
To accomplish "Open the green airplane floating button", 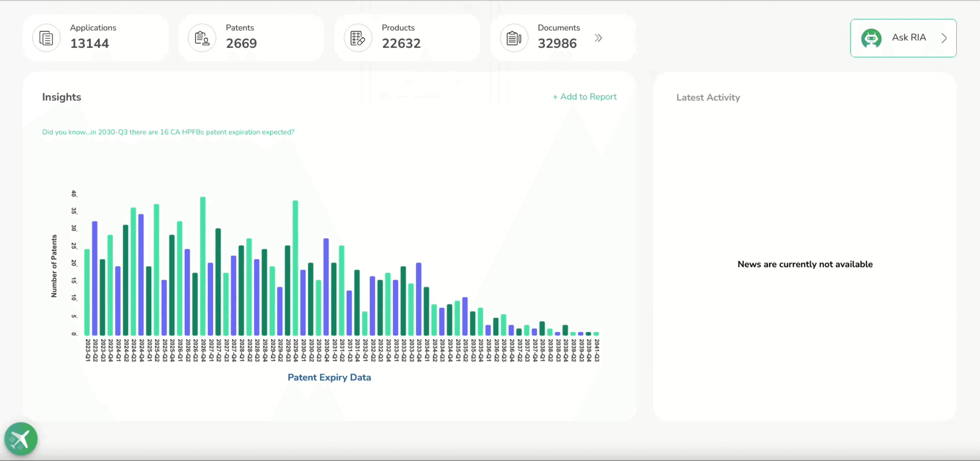I will pyautogui.click(x=20, y=439).
